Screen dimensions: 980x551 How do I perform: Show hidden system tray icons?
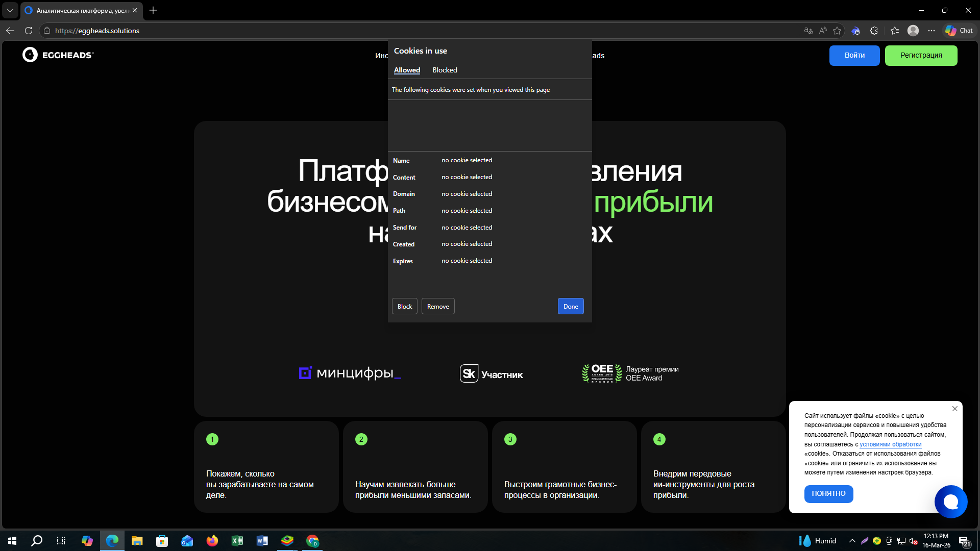(852, 541)
